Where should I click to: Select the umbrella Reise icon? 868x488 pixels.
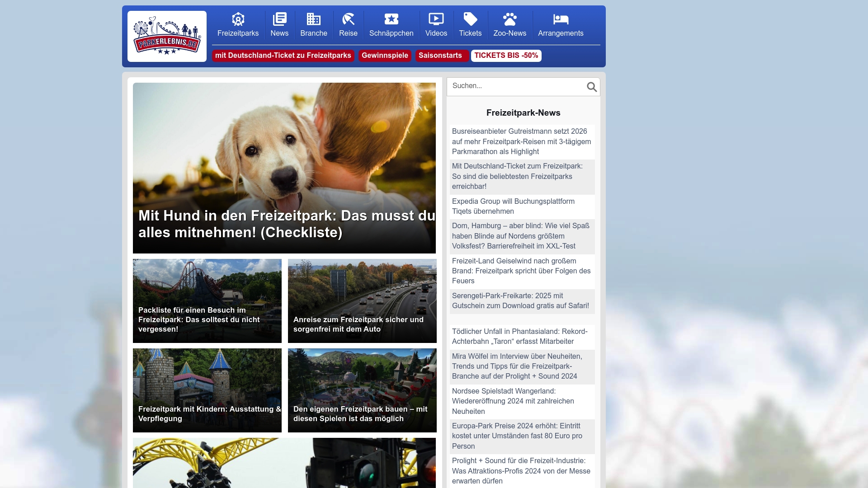pos(348,19)
